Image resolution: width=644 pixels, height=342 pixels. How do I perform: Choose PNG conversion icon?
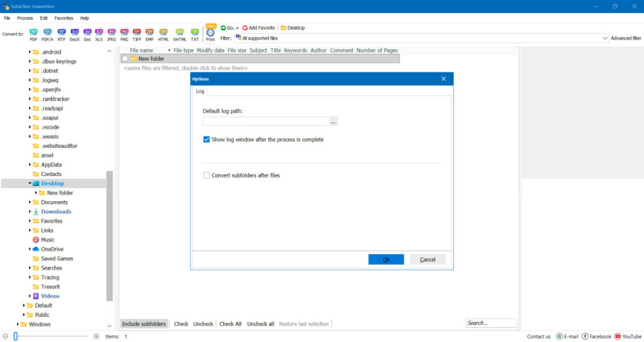click(x=124, y=35)
